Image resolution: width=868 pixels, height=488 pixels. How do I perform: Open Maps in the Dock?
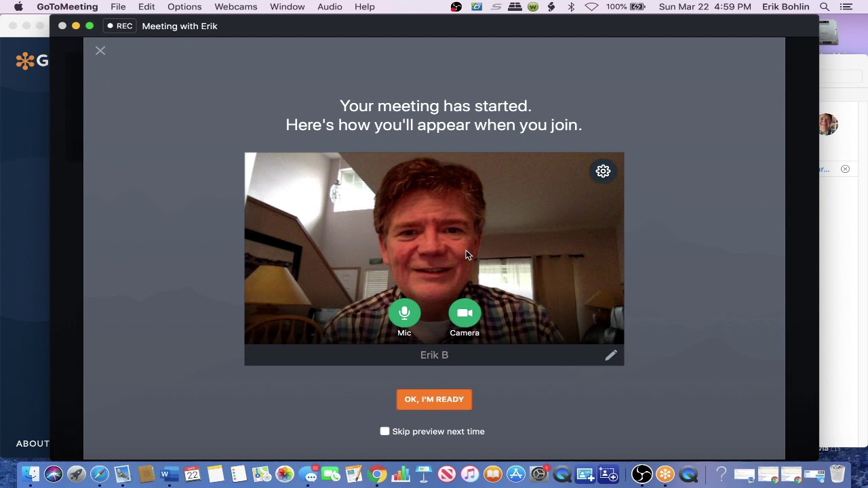(261, 474)
